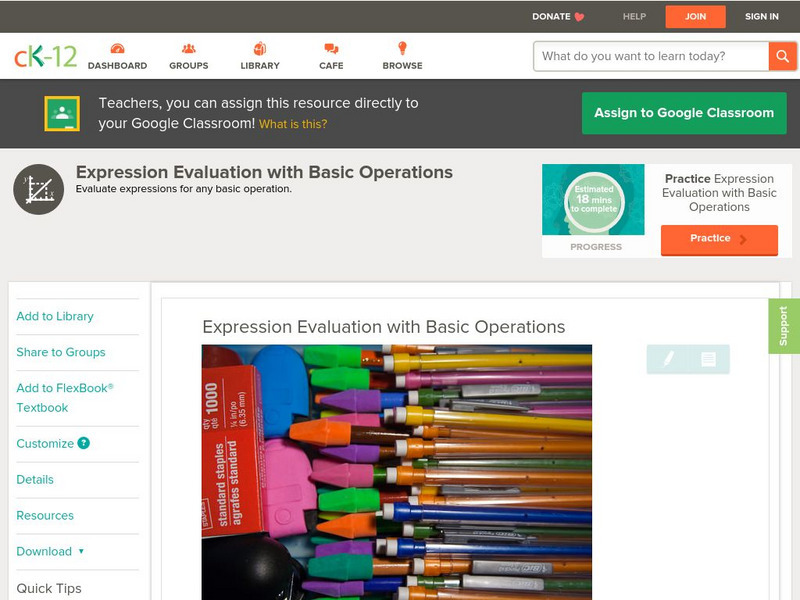This screenshot has width=800, height=600.
Task: Click the Groups label in navigation
Action: [x=189, y=66]
